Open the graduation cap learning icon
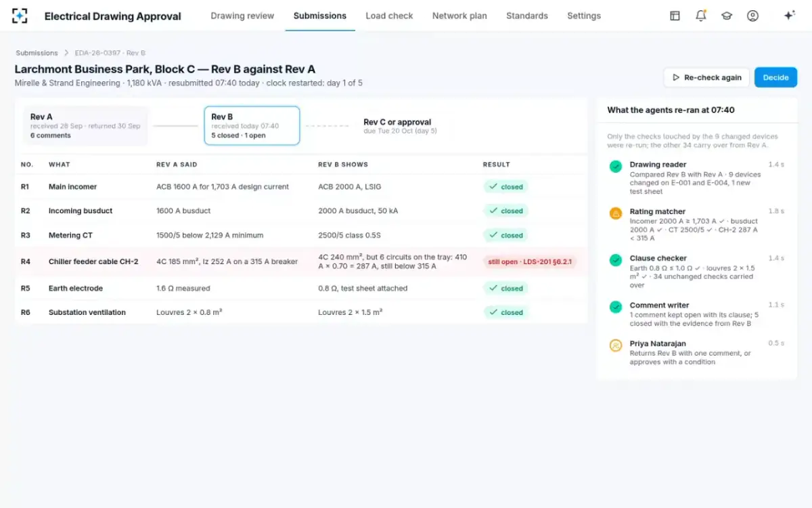812x508 pixels. point(727,16)
